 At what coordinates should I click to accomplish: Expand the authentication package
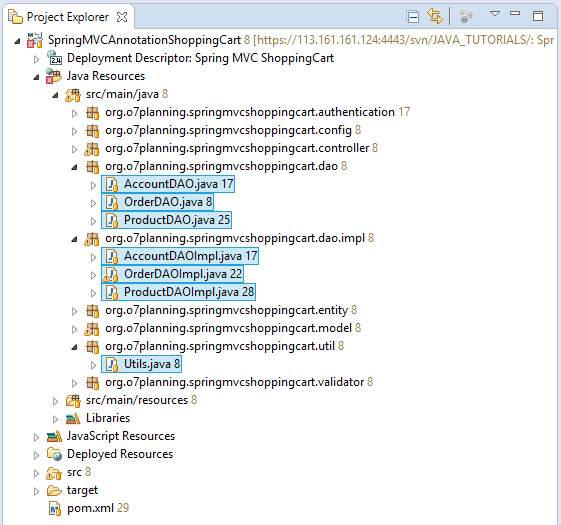pos(74,113)
